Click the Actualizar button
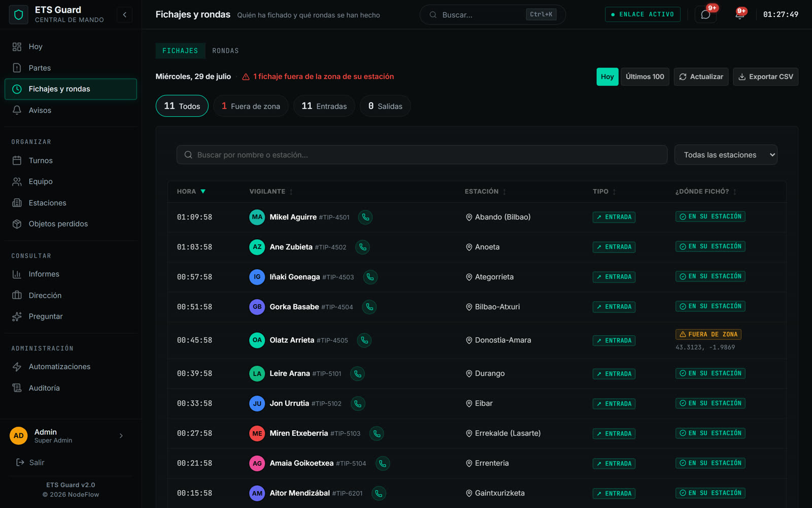Screen dimensions: 812x508 (x=701, y=77)
